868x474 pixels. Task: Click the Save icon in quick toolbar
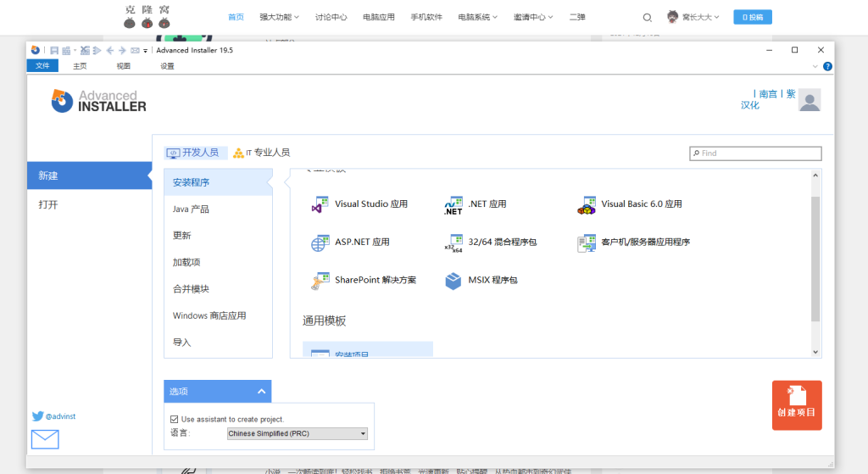click(x=54, y=50)
